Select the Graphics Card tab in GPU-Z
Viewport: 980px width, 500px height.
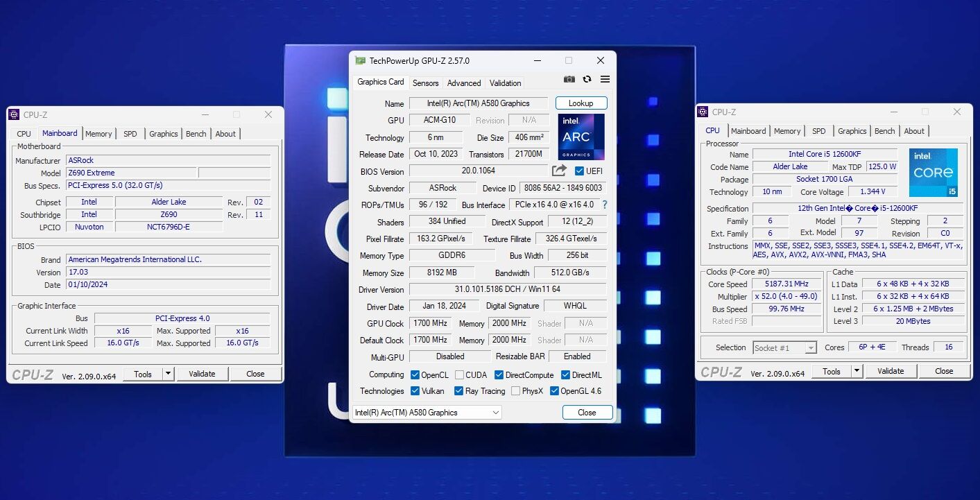[x=381, y=82]
